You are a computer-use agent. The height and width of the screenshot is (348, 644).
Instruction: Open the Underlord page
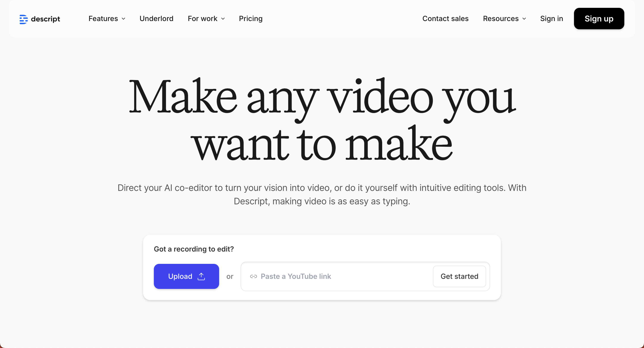[x=157, y=19]
